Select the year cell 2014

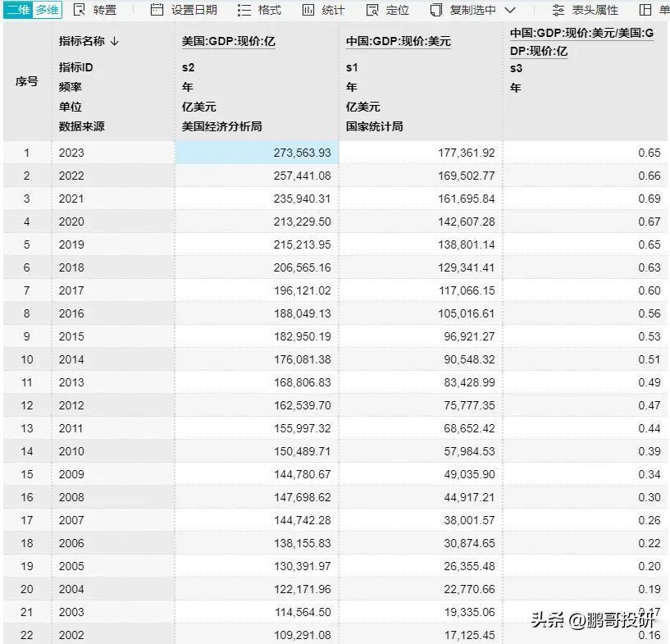coord(113,359)
